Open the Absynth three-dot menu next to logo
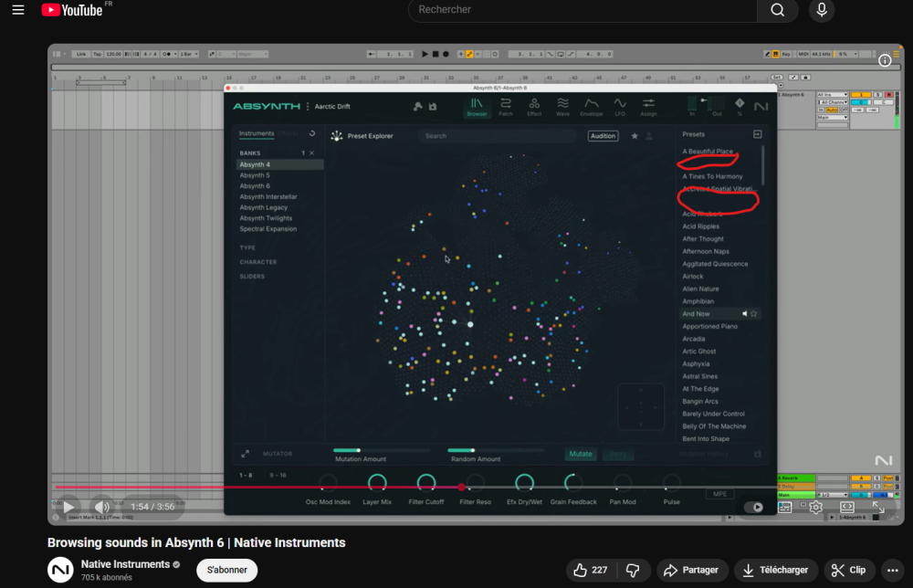 308,107
